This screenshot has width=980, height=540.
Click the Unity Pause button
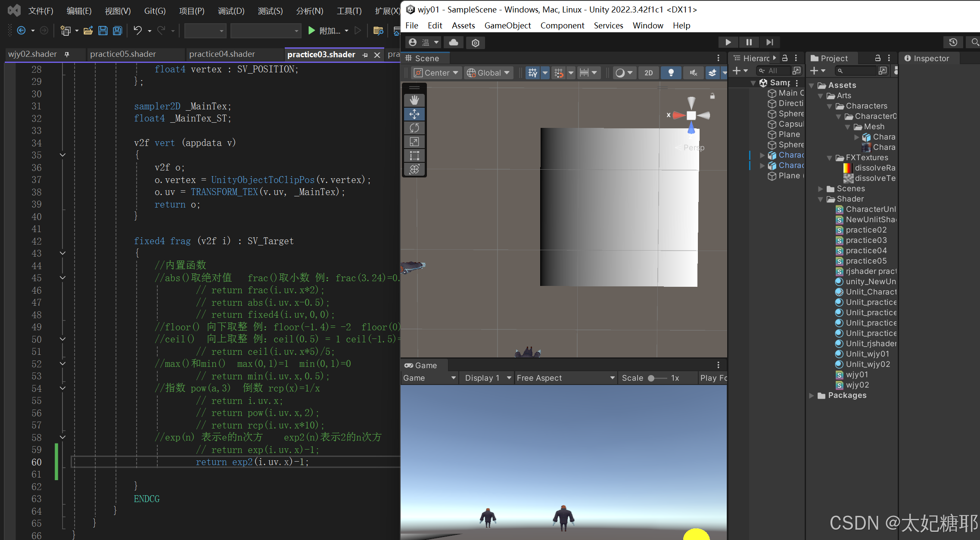749,42
